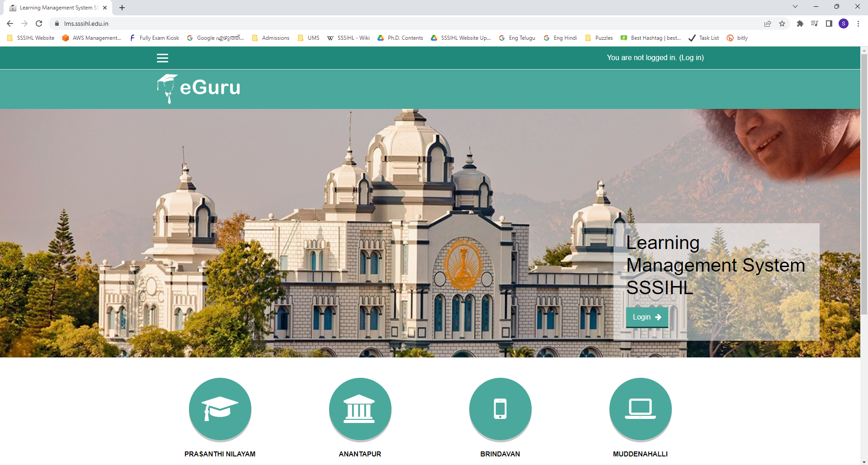Screen dimensions: 868x465
Task: Click the green Login button on banner
Action: click(x=647, y=317)
